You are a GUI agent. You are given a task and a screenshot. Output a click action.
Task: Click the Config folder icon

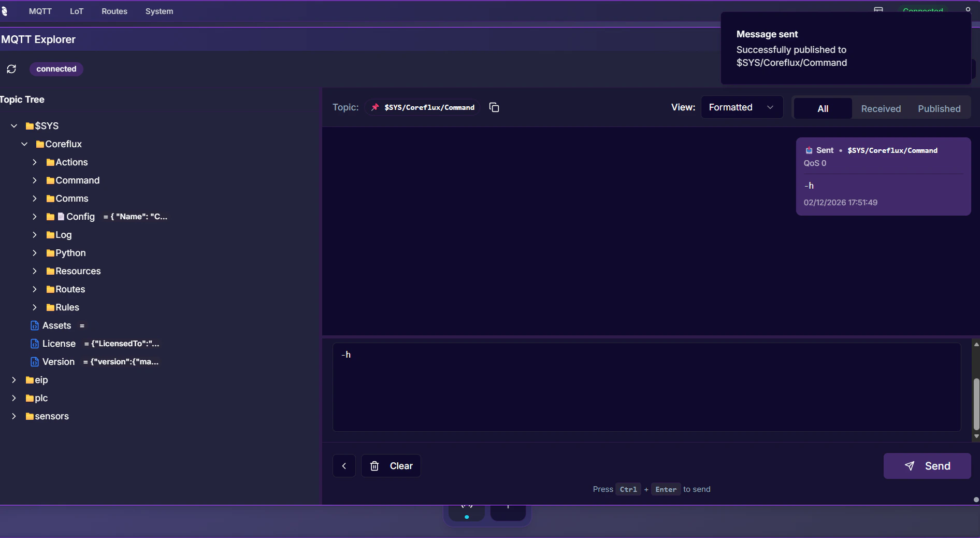50,217
